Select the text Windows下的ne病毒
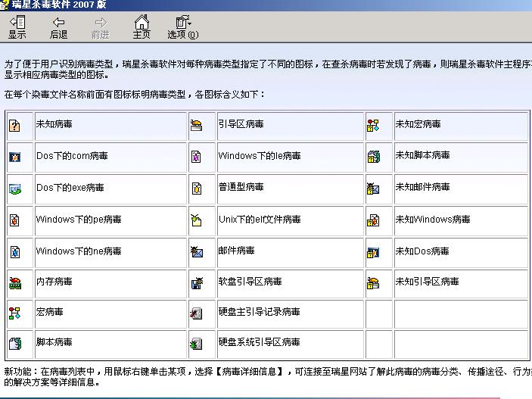532x399 pixels. pyautogui.click(x=79, y=251)
